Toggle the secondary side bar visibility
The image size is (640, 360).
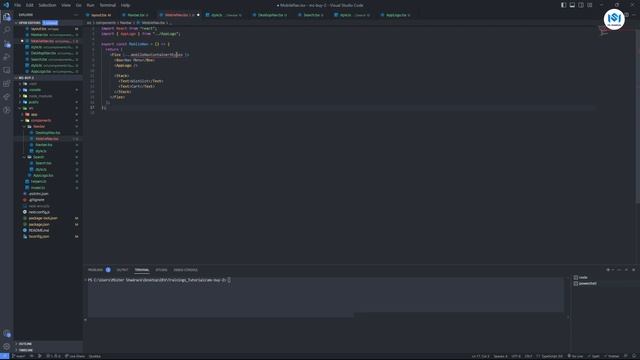coord(581,5)
